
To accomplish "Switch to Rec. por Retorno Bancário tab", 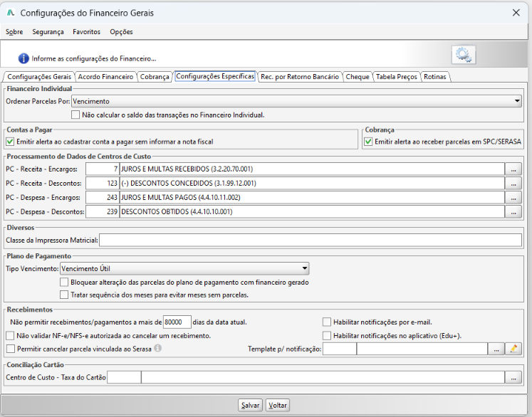I will pyautogui.click(x=300, y=77).
